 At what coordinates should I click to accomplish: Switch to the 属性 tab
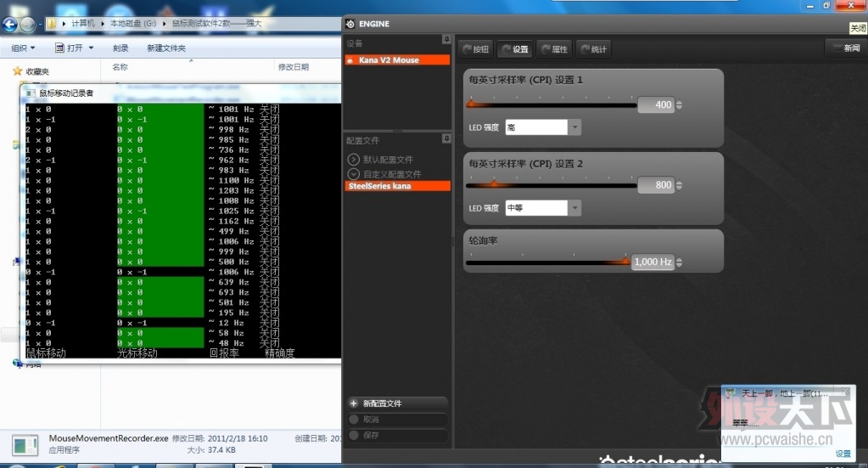coord(555,49)
